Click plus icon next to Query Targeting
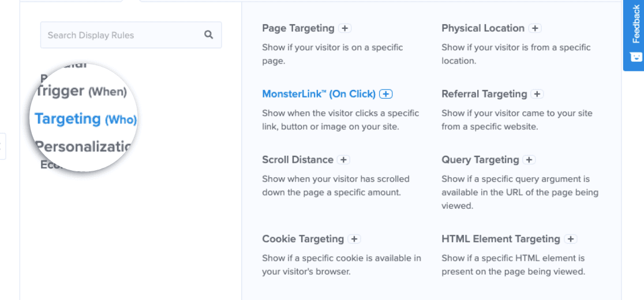 coord(529,160)
